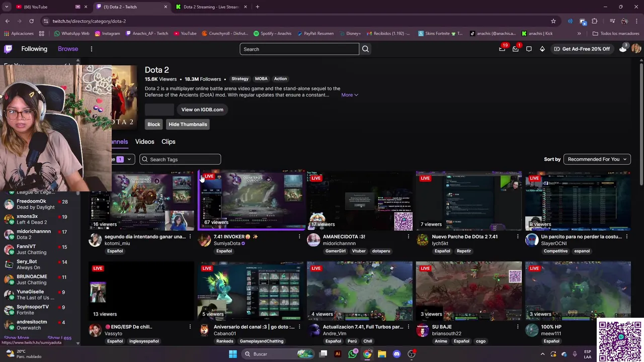
Task: Open Adobe Illustrator from the taskbar
Action: coord(338,354)
